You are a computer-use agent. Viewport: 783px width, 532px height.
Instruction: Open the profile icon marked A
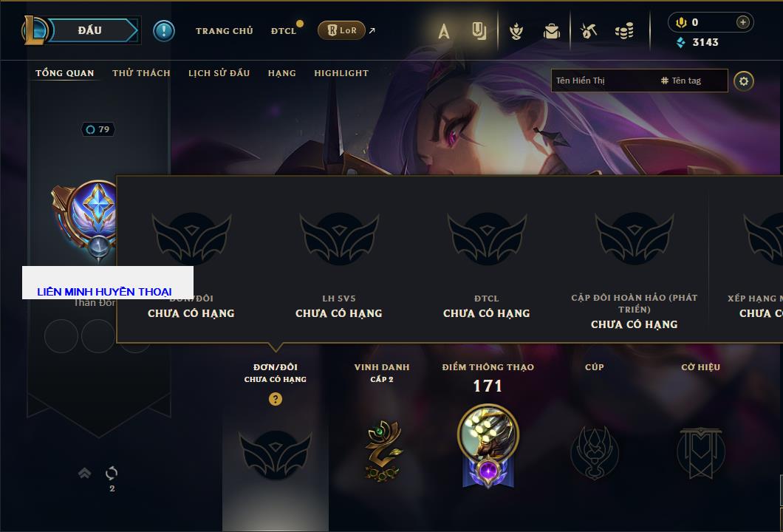tap(443, 31)
